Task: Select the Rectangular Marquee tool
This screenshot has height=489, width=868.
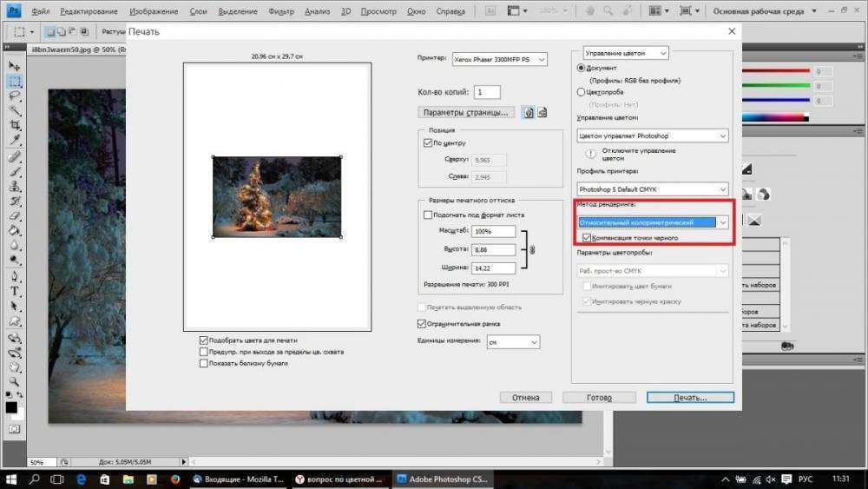Action: pos(14,81)
